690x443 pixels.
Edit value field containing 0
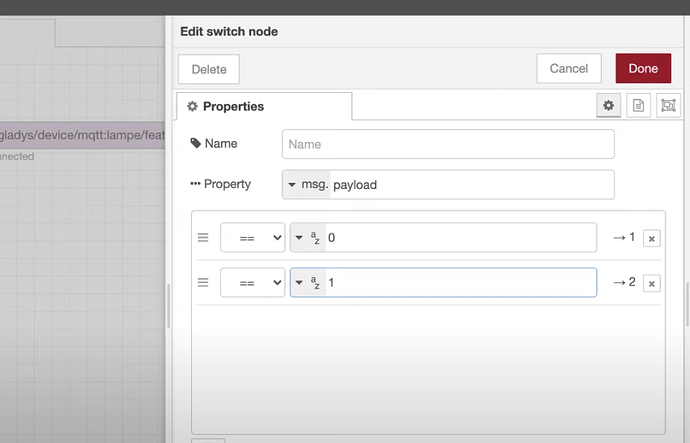click(x=461, y=238)
